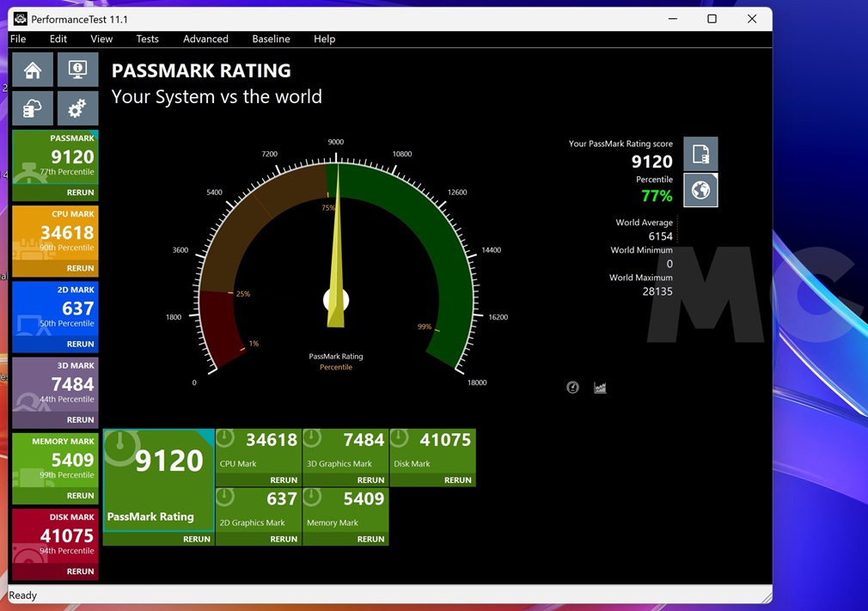Click the 77% percentile value
The image size is (868, 611).
click(657, 196)
